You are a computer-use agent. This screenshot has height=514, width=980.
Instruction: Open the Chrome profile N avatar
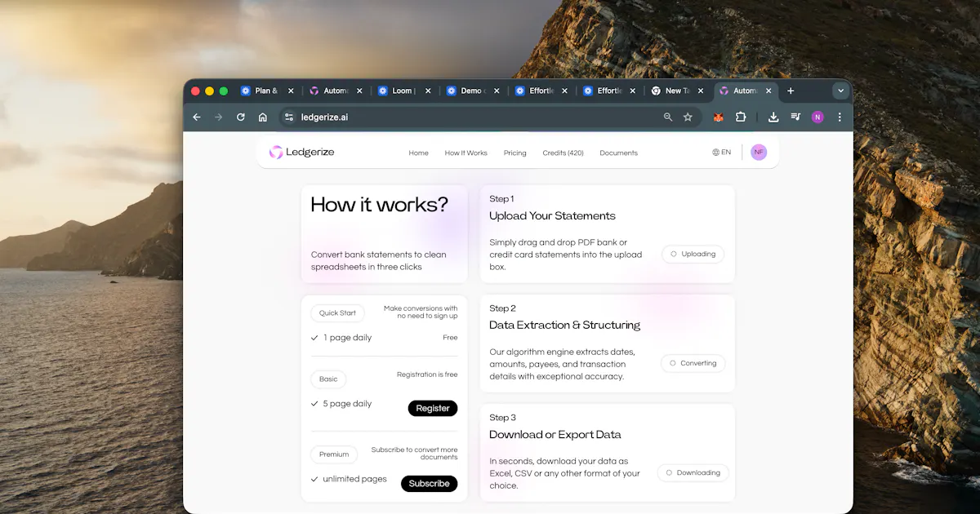pyautogui.click(x=817, y=117)
